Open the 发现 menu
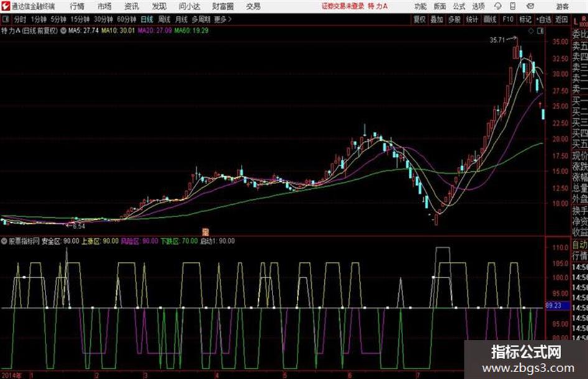This screenshot has width=588, height=379. pyautogui.click(x=159, y=6)
